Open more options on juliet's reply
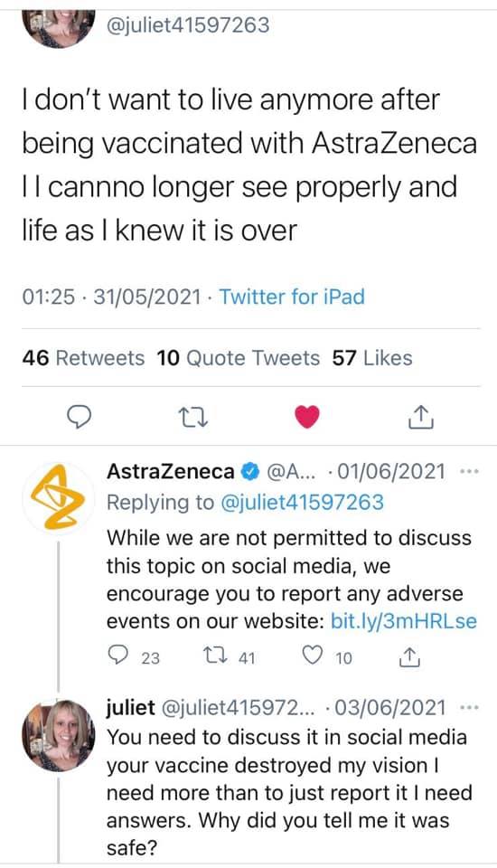 click(469, 708)
